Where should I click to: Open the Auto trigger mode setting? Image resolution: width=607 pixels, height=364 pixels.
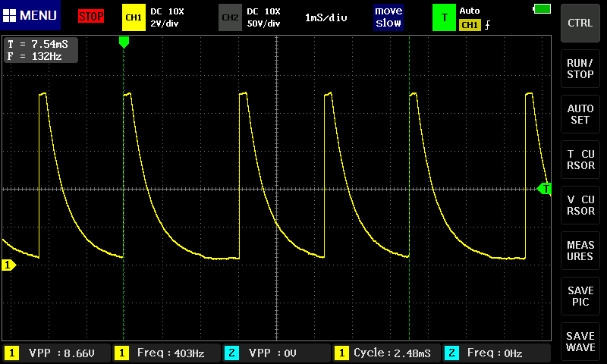(x=469, y=11)
